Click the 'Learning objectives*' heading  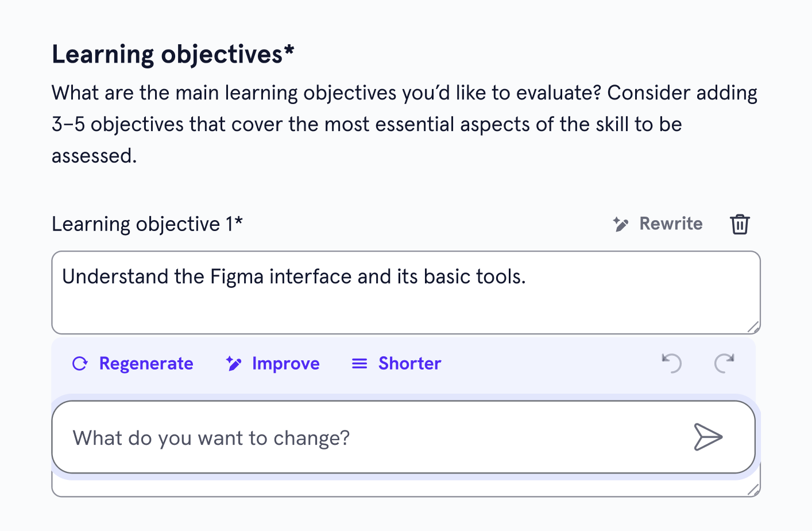[173, 55]
